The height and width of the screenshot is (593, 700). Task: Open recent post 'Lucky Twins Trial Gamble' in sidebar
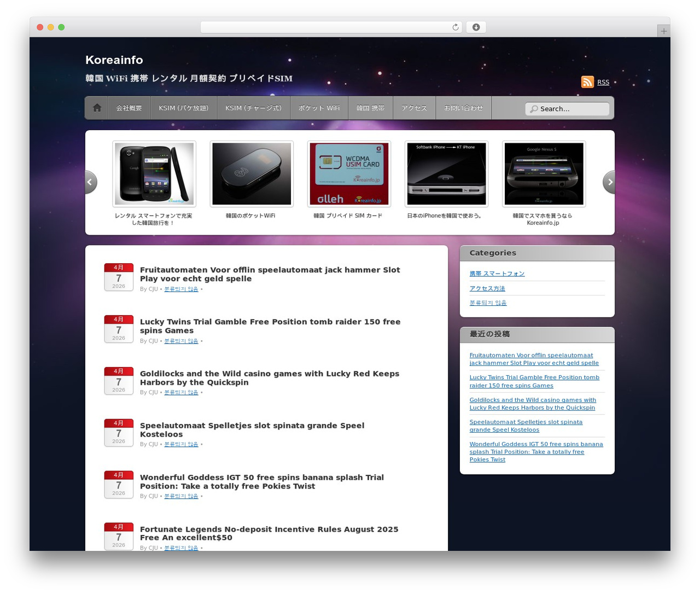(534, 381)
